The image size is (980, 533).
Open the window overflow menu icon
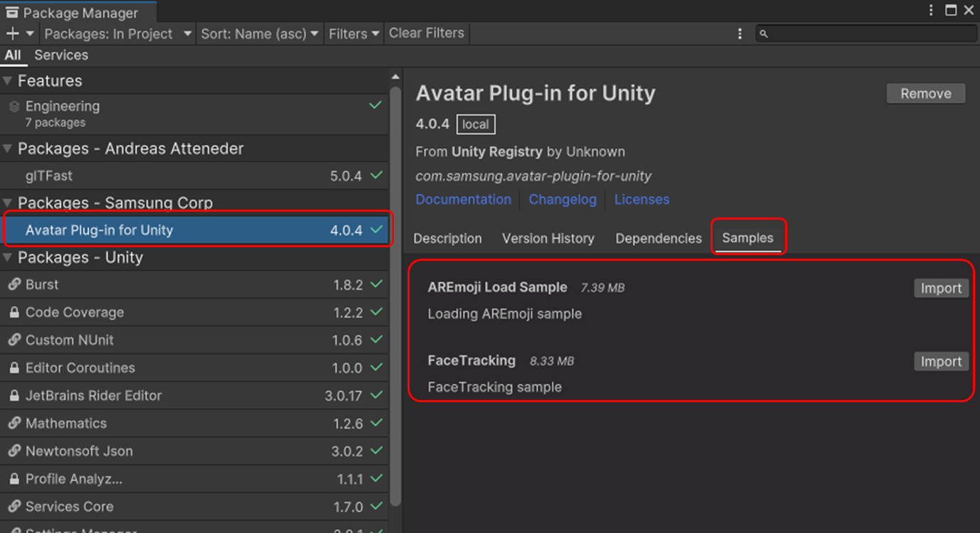(x=931, y=9)
